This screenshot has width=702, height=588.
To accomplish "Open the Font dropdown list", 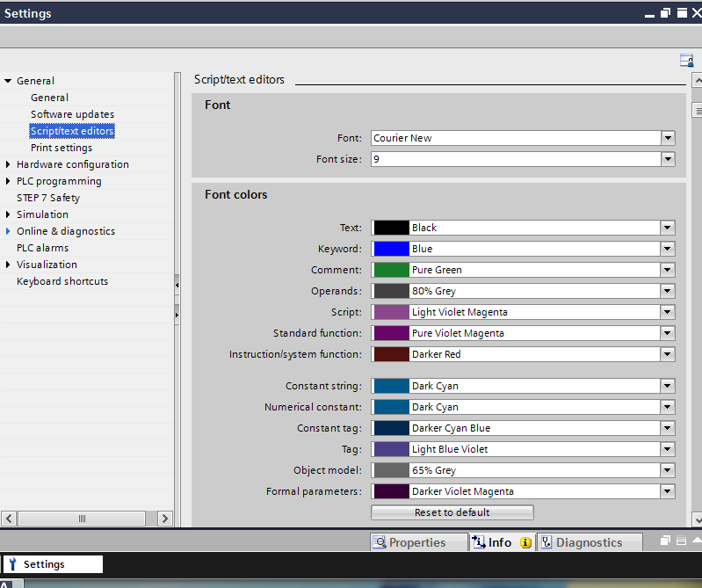I will tap(668, 138).
